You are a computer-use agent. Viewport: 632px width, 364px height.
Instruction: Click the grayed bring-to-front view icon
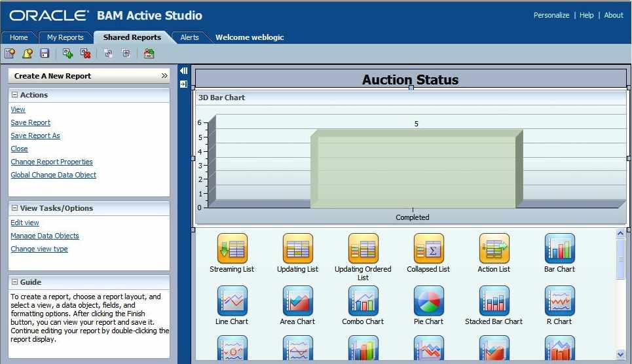click(109, 53)
